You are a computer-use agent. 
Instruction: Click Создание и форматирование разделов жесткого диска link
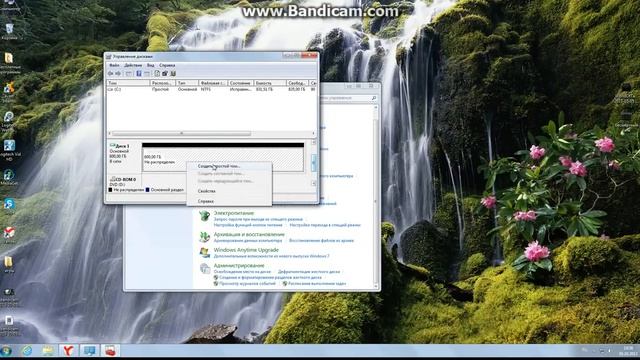pos(270,278)
